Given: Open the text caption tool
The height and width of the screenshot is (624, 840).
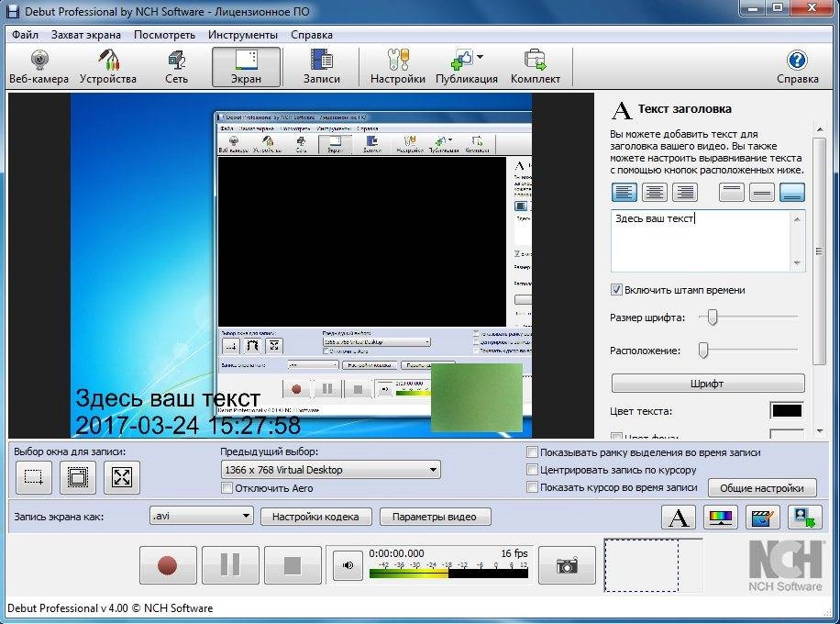Looking at the screenshot, I should pyautogui.click(x=679, y=518).
